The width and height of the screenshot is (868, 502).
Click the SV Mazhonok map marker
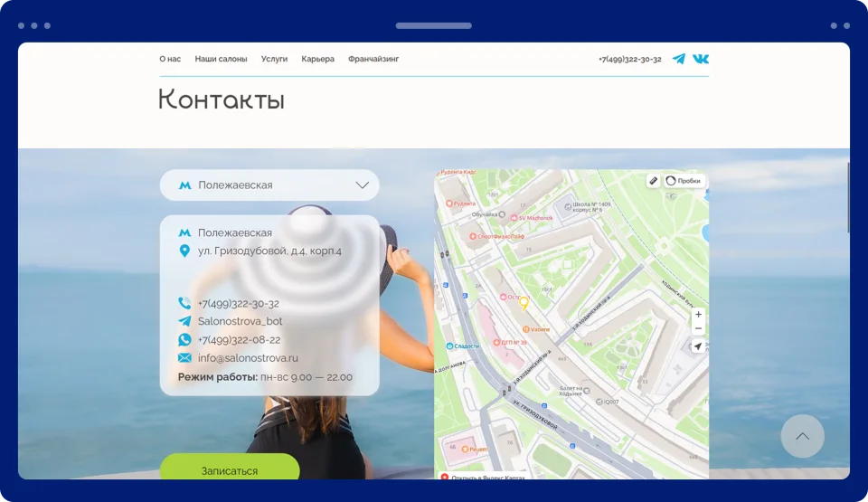[532, 218]
